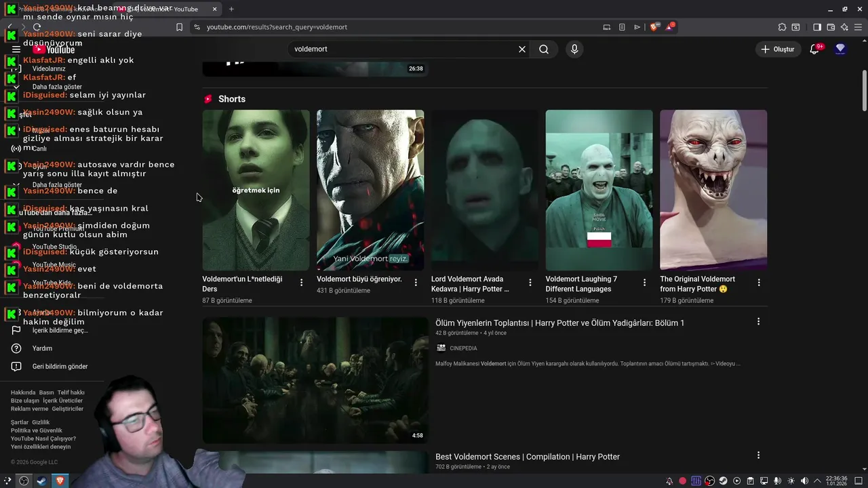Toggle muted notifications bell in tray
The height and width of the screenshot is (488, 868).
click(669, 481)
